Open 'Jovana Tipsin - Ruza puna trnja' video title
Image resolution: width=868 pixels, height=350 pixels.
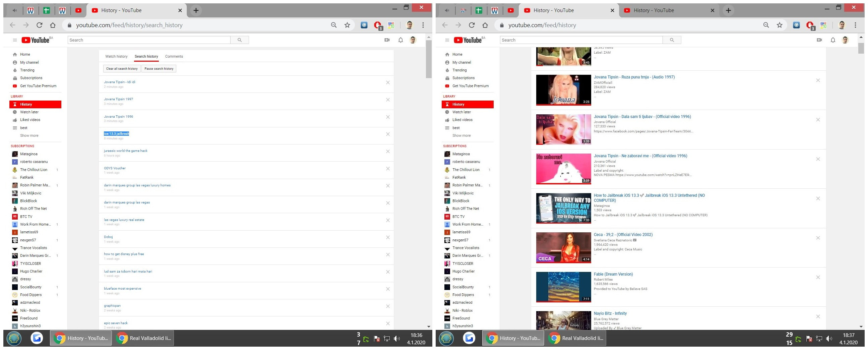tap(634, 77)
